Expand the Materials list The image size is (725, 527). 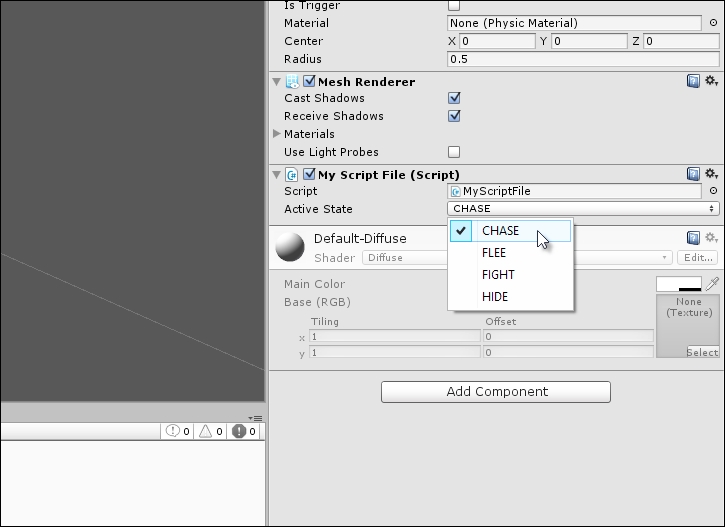click(x=276, y=134)
